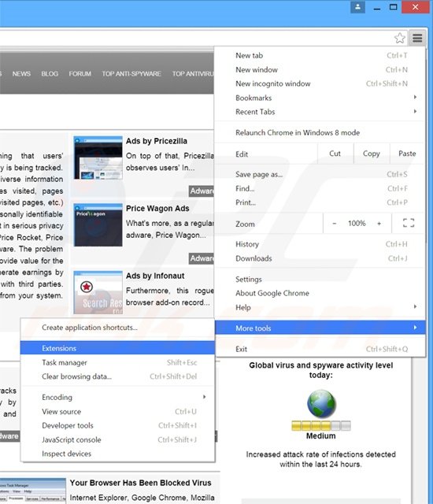433x504 pixels.
Task: Open TOP ANTI-SPYWARE nav link
Action: pos(131,73)
